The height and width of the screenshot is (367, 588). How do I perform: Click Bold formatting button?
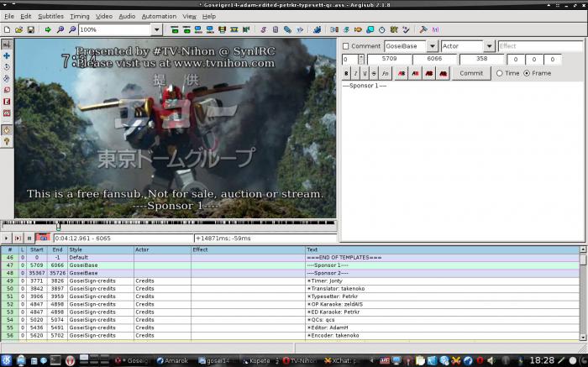(x=346, y=73)
